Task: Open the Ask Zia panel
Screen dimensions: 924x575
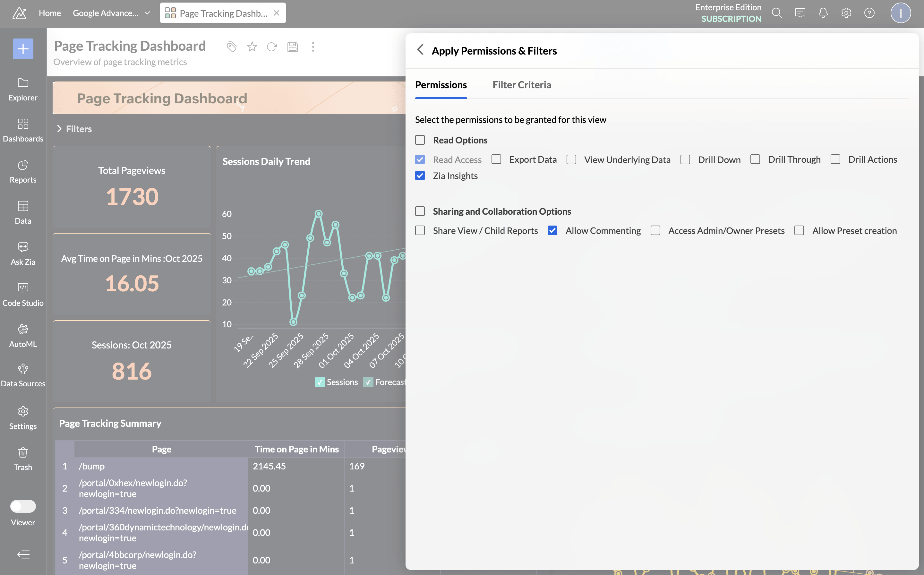Action: [23, 253]
